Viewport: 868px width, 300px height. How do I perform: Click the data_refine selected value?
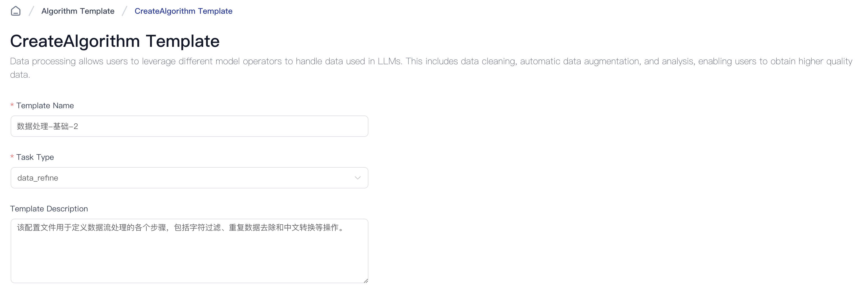coord(38,178)
